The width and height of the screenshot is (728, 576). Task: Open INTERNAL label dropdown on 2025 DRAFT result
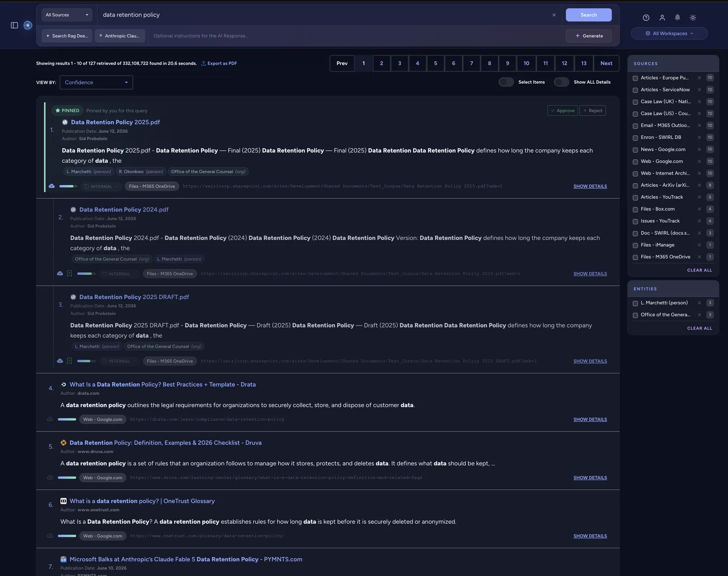[119, 361]
